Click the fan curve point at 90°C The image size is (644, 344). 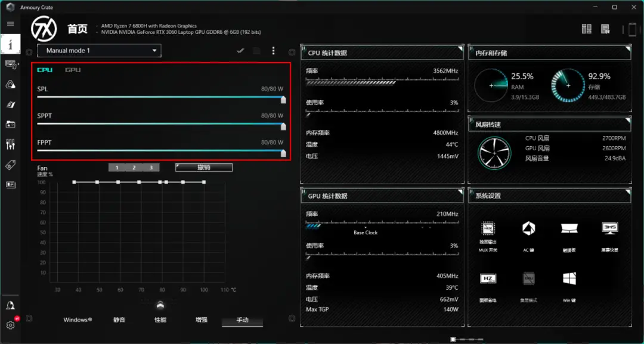(183, 182)
